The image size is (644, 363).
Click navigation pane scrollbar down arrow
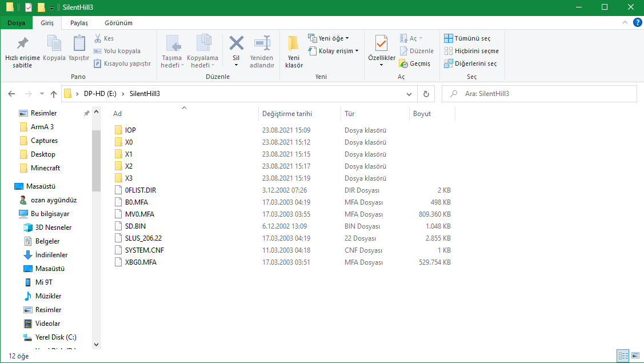click(96, 345)
